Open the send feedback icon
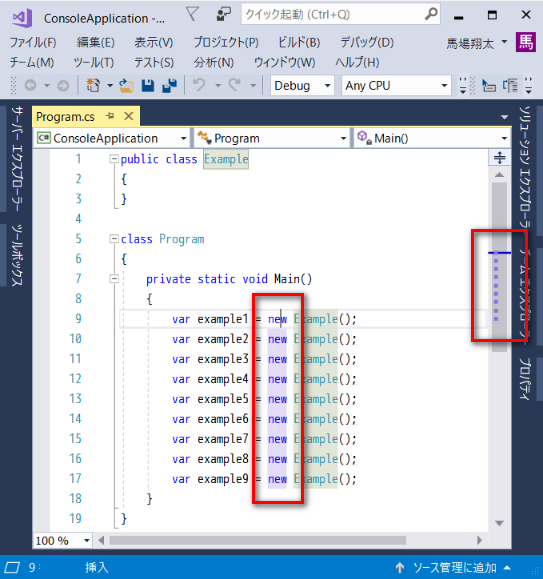543x579 pixels. pos(223,14)
